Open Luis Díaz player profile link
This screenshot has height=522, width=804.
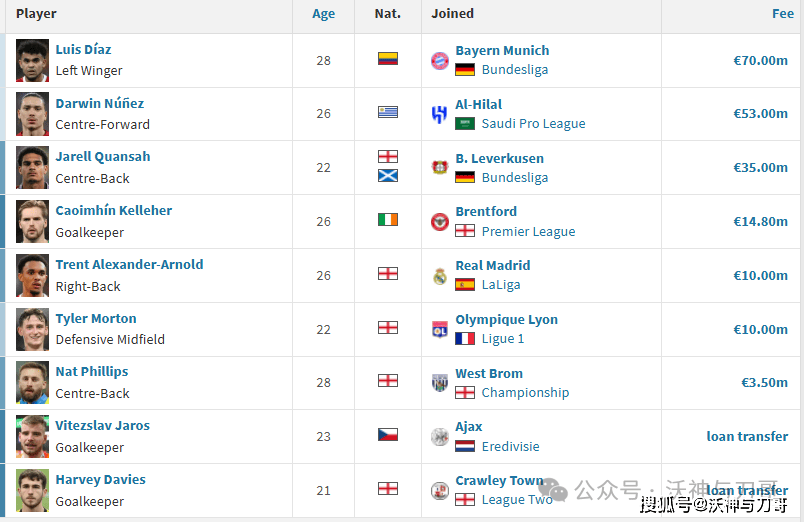click(83, 49)
